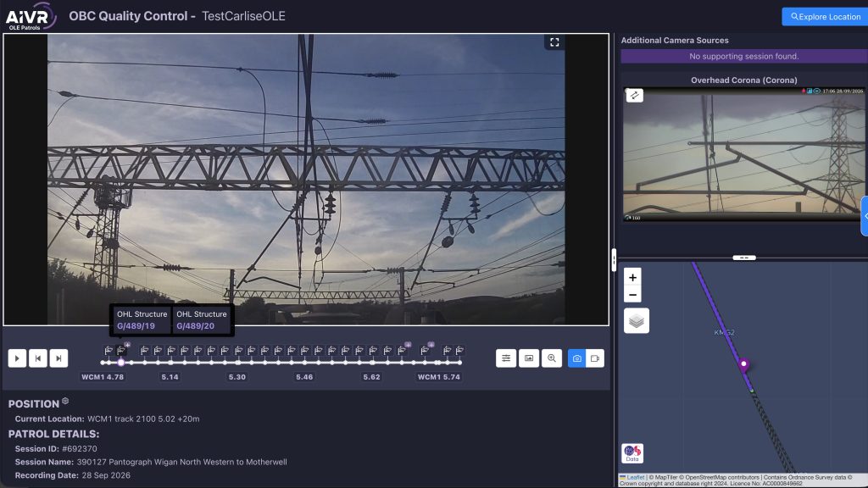This screenshot has width=868, height=488.
Task: Click the recording date '28 Sep 2026'
Action: [106, 475]
